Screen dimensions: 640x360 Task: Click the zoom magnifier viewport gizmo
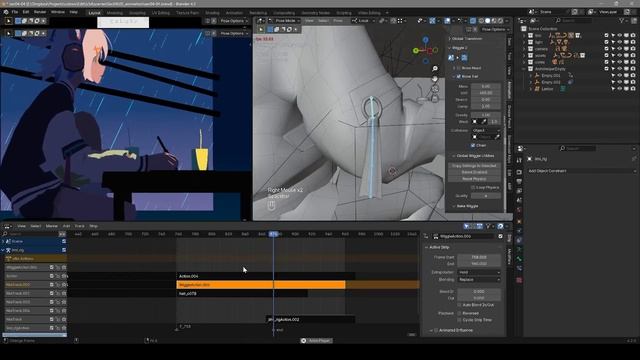(x=435, y=69)
